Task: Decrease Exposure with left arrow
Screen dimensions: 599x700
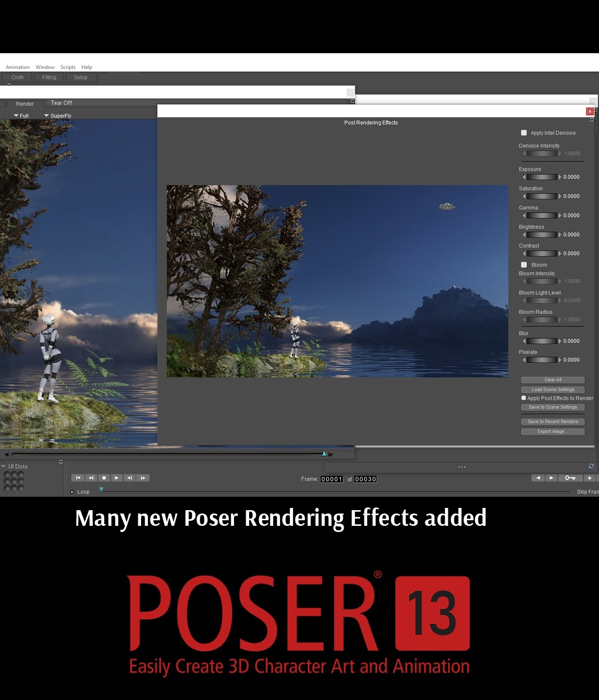Action: pyautogui.click(x=524, y=177)
